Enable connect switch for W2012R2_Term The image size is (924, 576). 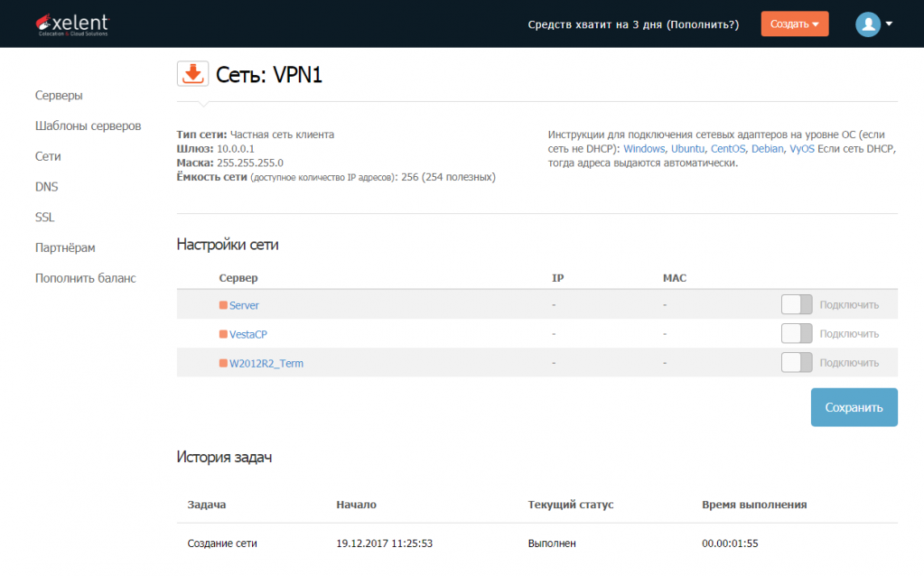tap(797, 362)
